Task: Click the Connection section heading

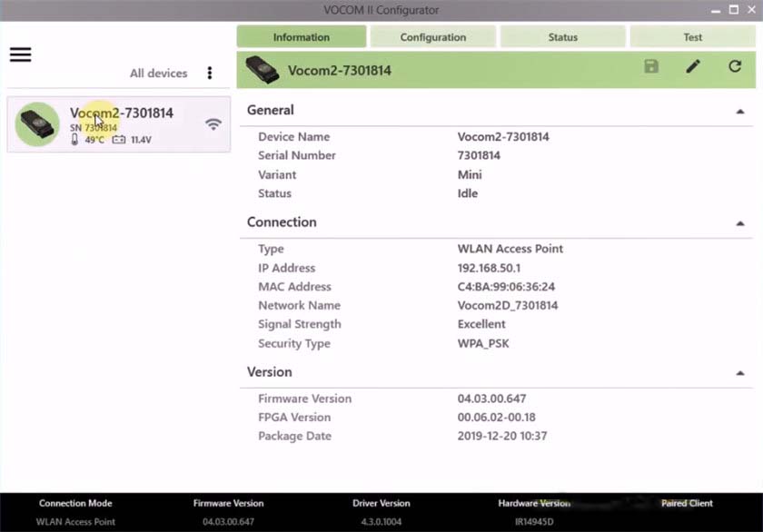Action: pos(282,222)
